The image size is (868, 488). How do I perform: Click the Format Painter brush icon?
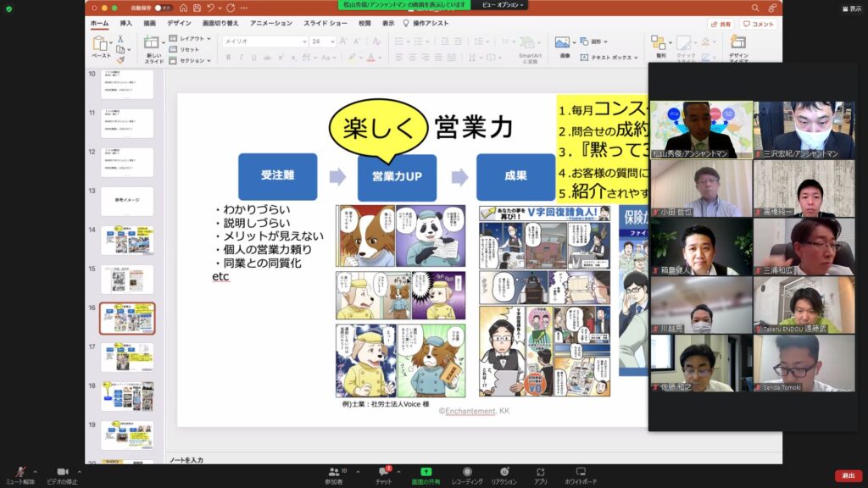pyautogui.click(x=120, y=60)
